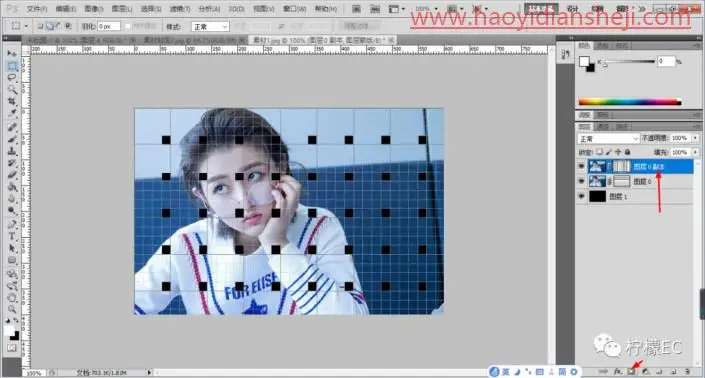Viewport: 705px width, 378px height.
Task: Select the Horizontal Type tool
Action: coord(12,236)
